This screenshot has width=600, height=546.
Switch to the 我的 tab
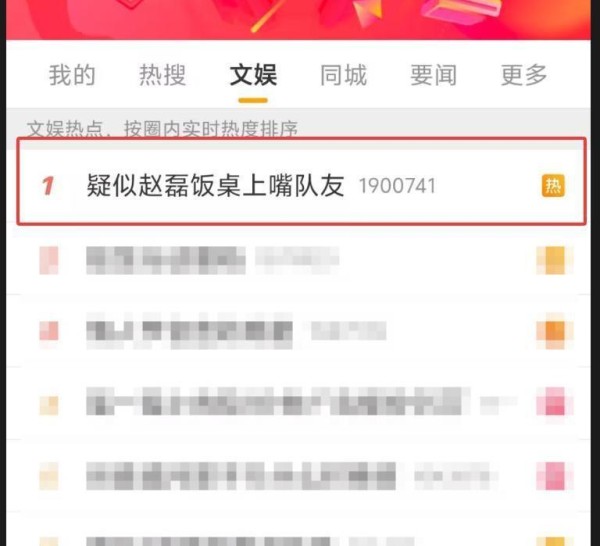[72, 75]
